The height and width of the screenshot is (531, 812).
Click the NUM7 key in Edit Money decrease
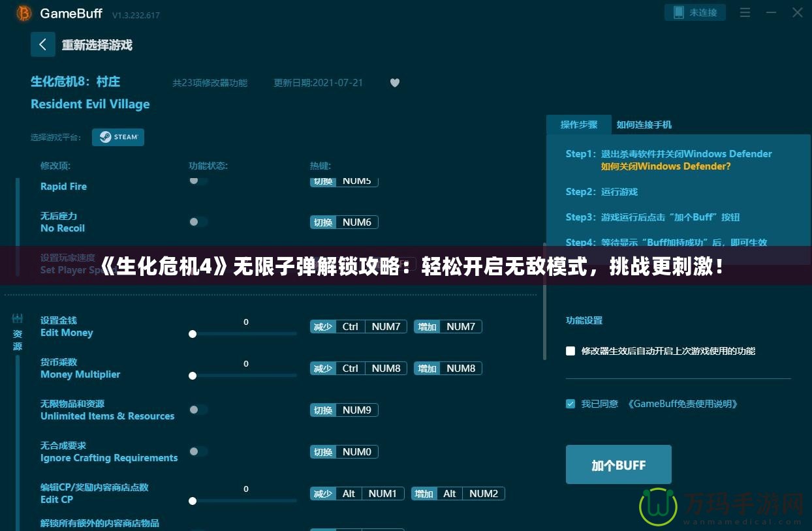pos(386,327)
